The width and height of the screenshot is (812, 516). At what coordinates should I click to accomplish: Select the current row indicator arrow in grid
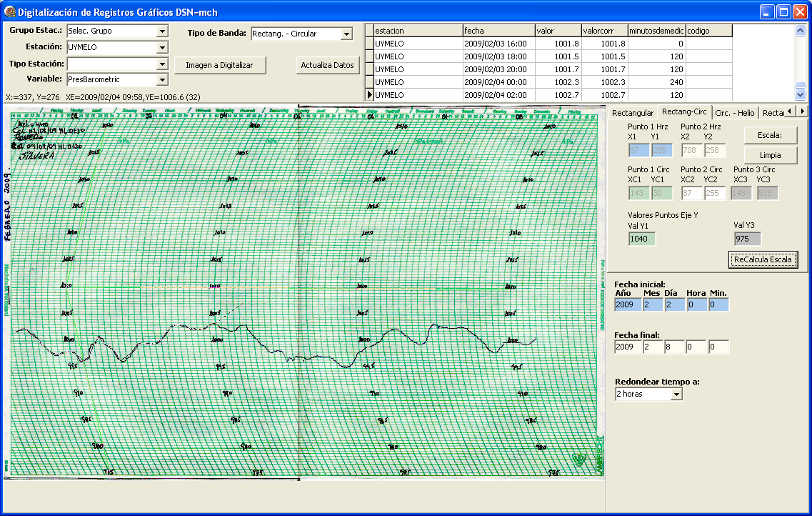coord(369,94)
